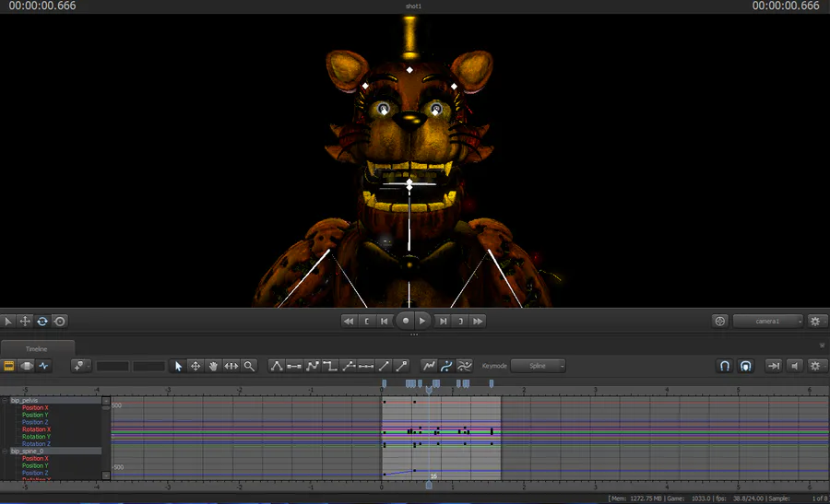Select the viewport selection arrow tool
830x504 pixels.
pyautogui.click(x=8, y=321)
